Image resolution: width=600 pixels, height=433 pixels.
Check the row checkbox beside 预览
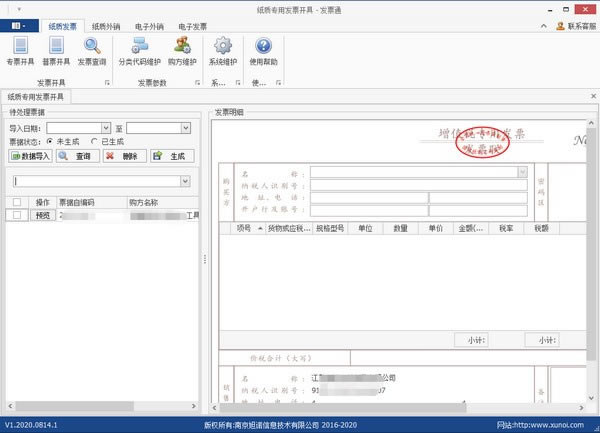[x=16, y=215]
